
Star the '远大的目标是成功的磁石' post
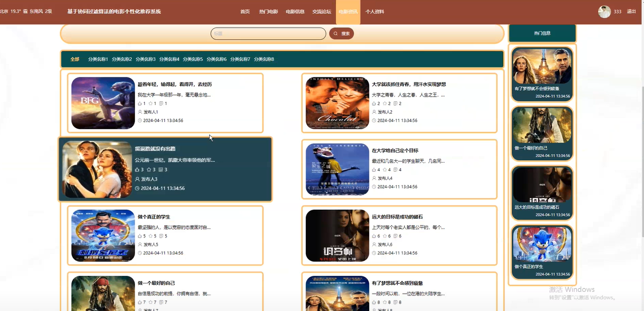tap(385, 236)
